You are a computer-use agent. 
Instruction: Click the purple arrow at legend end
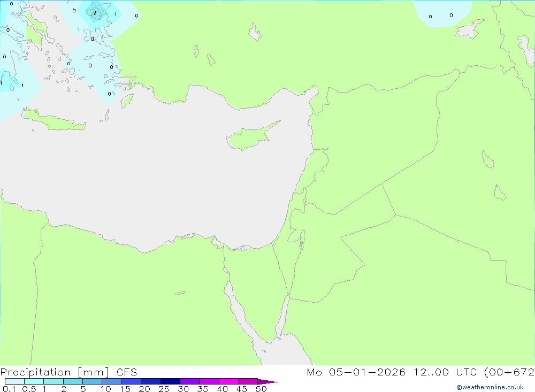(267, 382)
